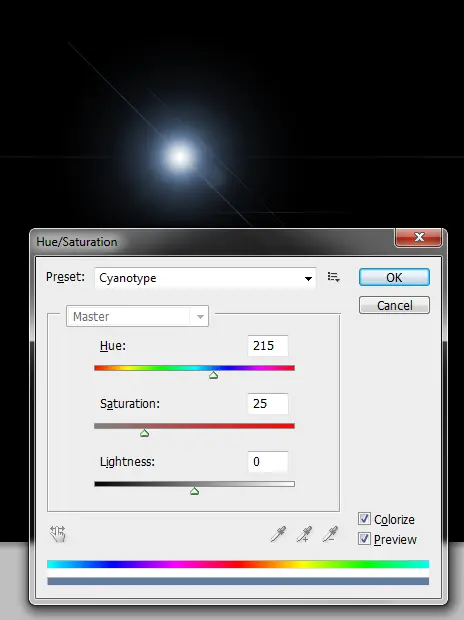This screenshot has width=464, height=620.
Task: Click the eyedropper tool icon
Action: 278,534
